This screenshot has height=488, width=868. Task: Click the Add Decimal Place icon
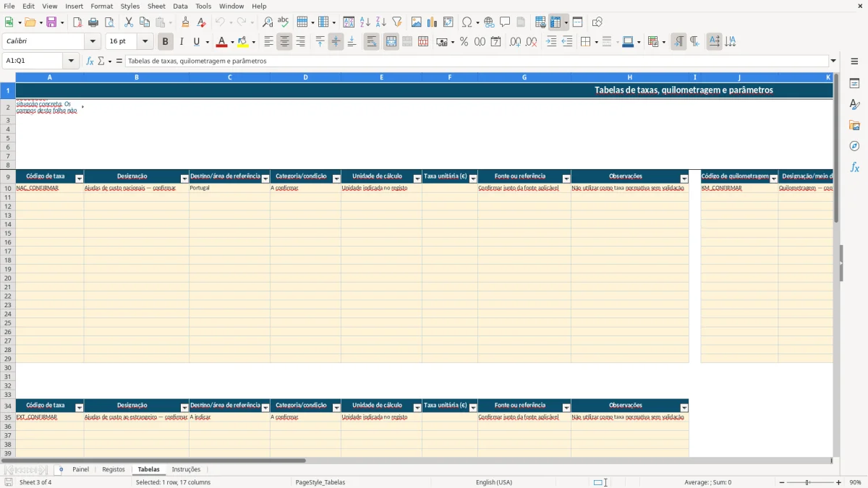coord(515,42)
